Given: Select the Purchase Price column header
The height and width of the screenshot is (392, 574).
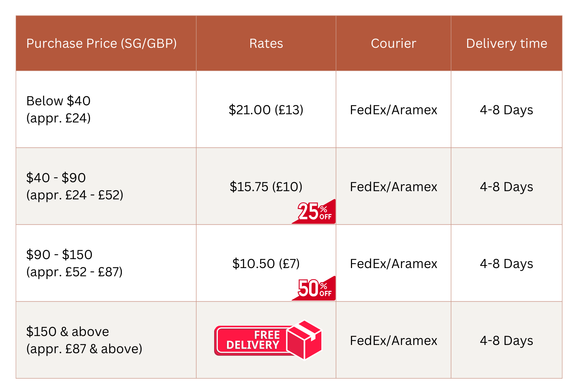Looking at the screenshot, I should [x=101, y=44].
